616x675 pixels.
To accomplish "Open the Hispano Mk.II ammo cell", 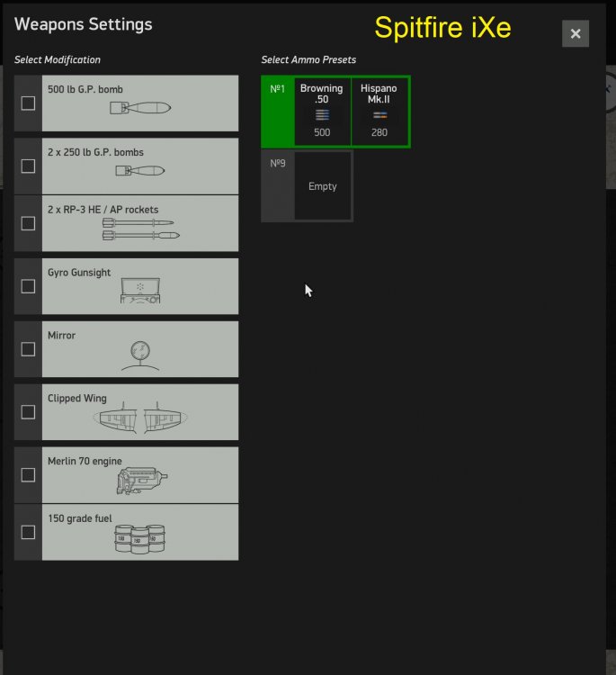I will [379, 112].
